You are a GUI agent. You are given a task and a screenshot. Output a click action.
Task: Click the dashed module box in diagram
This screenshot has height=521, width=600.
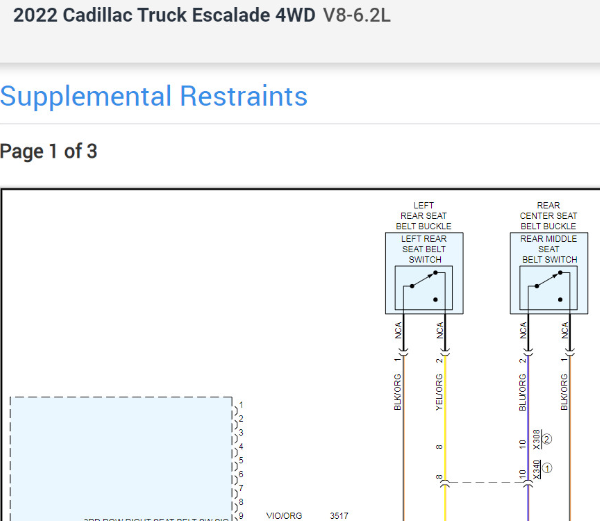tap(121, 459)
